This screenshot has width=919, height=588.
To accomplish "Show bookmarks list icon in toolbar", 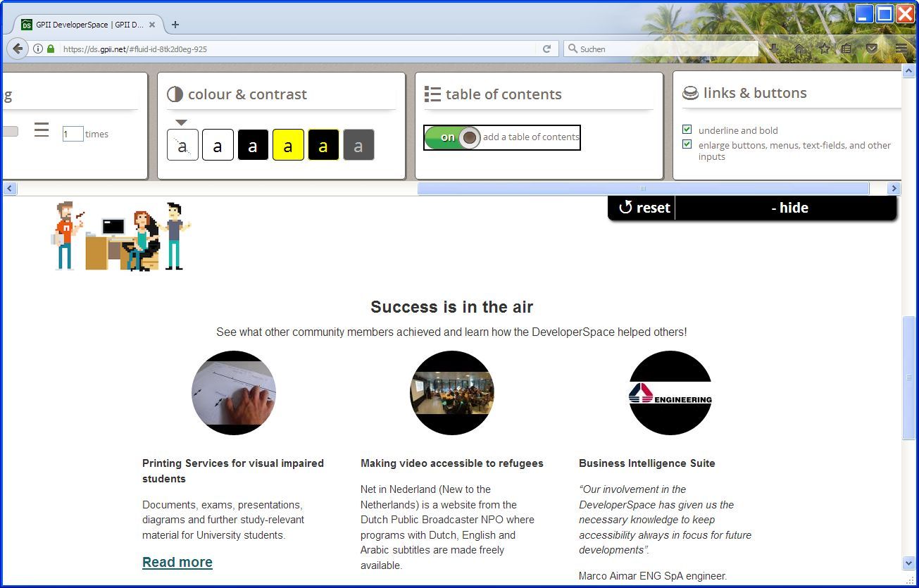I will click(x=847, y=49).
